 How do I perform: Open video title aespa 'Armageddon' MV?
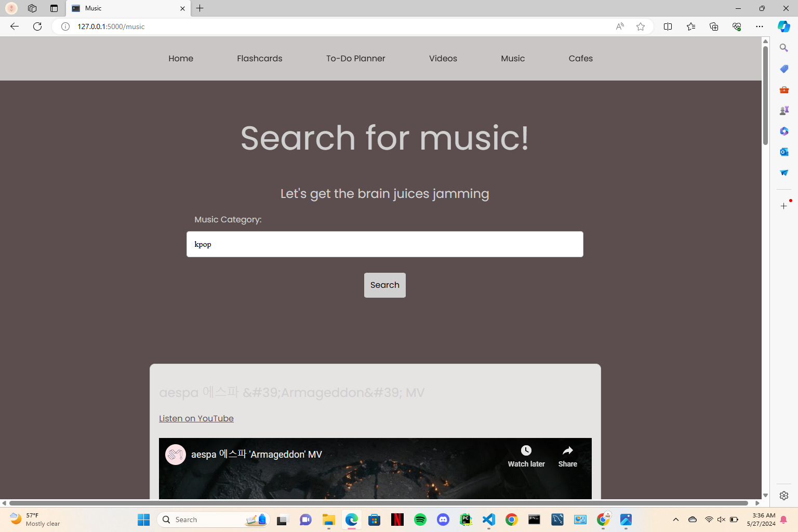click(257, 455)
